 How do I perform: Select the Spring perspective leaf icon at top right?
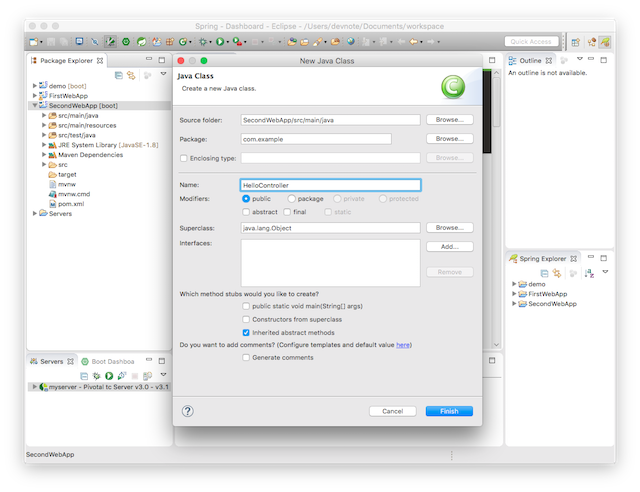(x=605, y=42)
